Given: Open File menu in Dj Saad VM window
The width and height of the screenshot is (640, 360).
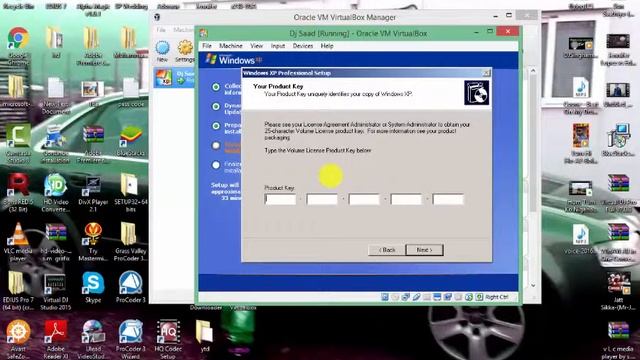Looking at the screenshot, I should [x=207, y=46].
